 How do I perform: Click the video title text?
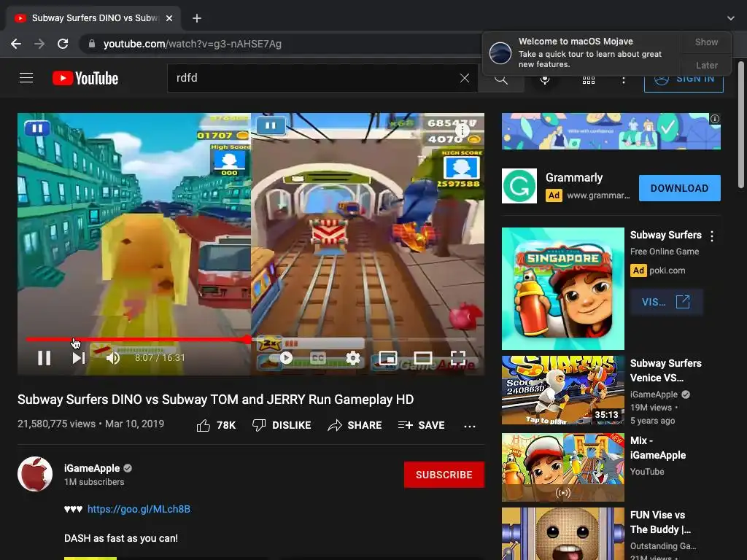click(215, 399)
